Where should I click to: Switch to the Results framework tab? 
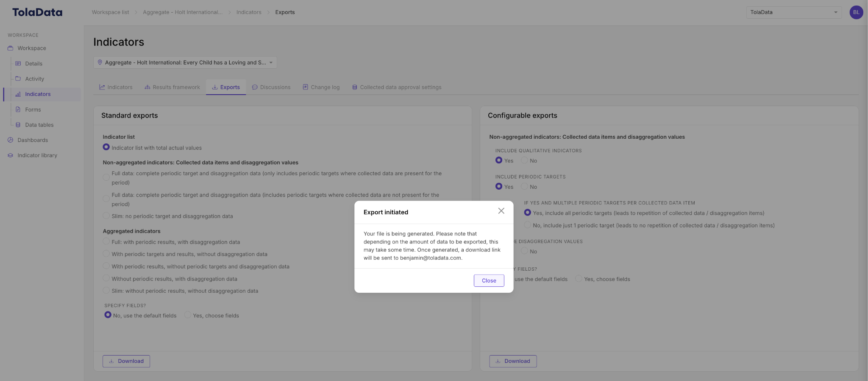172,87
